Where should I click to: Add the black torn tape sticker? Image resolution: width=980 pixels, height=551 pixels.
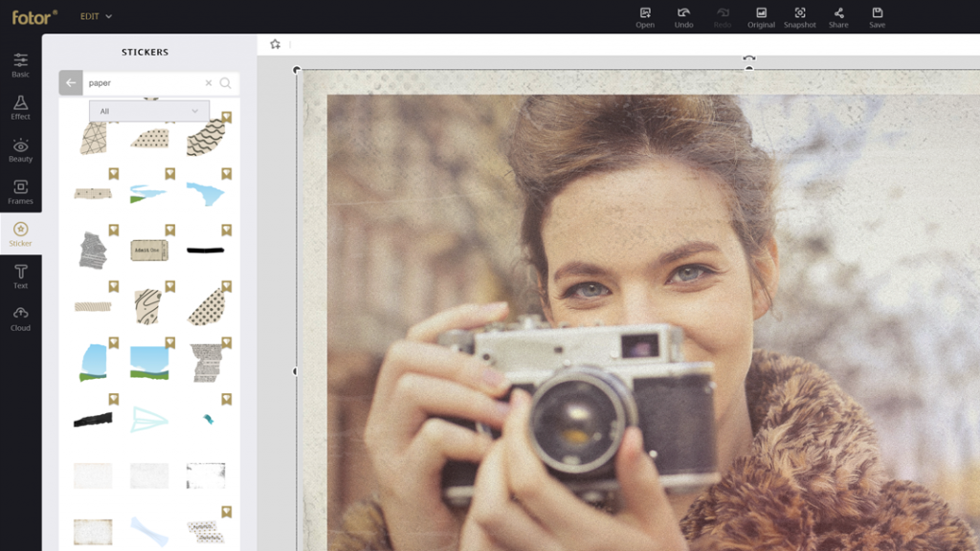[x=93, y=419]
